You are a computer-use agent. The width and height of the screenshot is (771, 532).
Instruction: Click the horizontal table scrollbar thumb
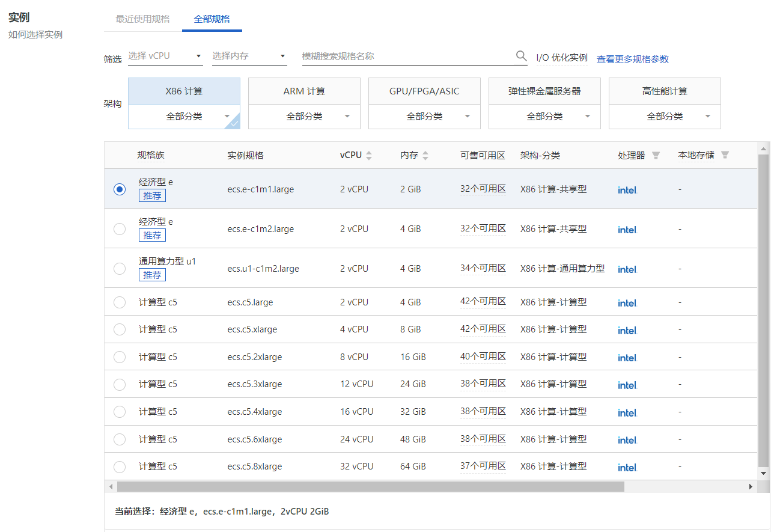pyautogui.click(x=370, y=486)
